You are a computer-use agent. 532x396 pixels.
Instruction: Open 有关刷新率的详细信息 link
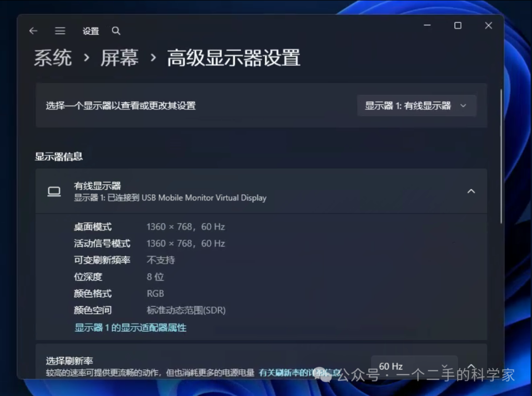300,372
